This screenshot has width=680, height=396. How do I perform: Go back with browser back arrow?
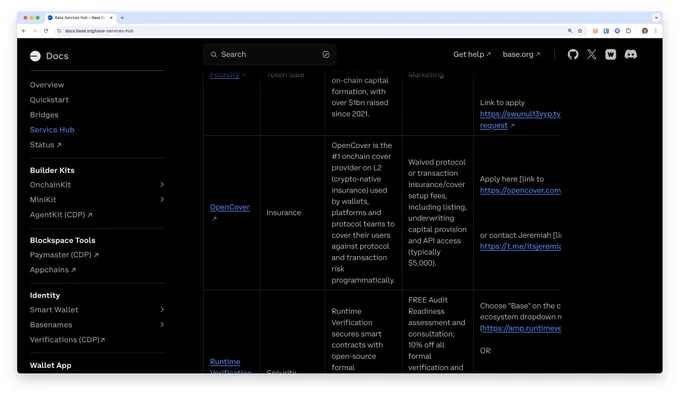(x=24, y=31)
